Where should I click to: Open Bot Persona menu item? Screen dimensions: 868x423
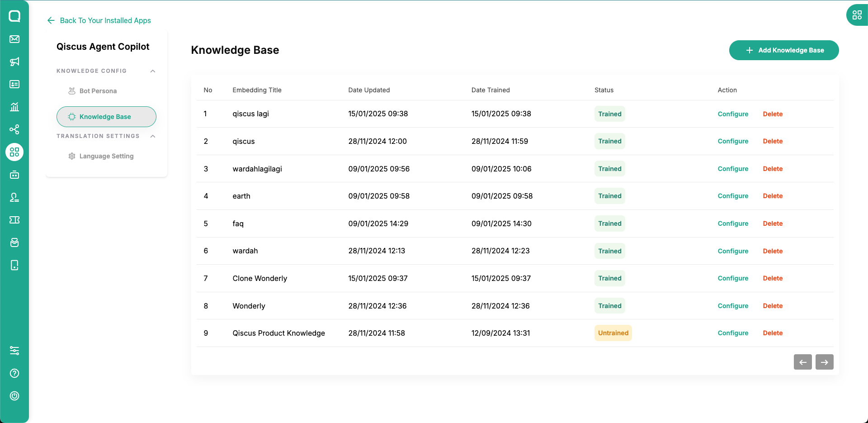pyautogui.click(x=106, y=91)
